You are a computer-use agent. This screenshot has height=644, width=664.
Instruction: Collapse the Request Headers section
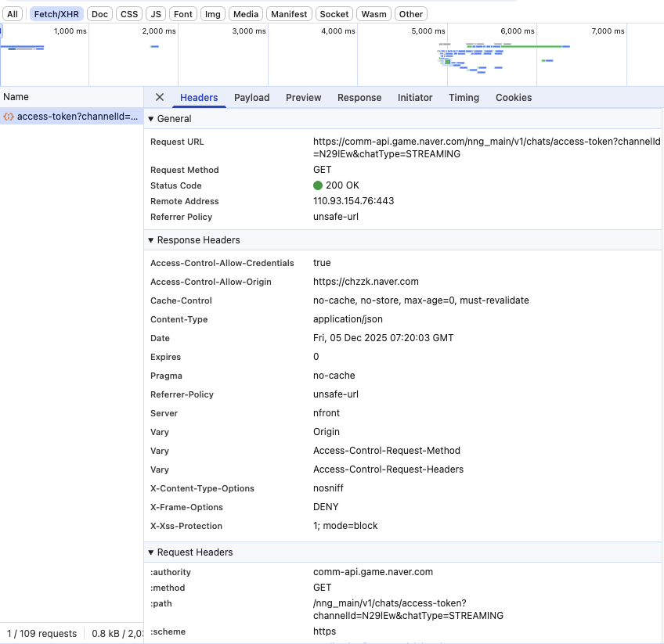[151, 552]
